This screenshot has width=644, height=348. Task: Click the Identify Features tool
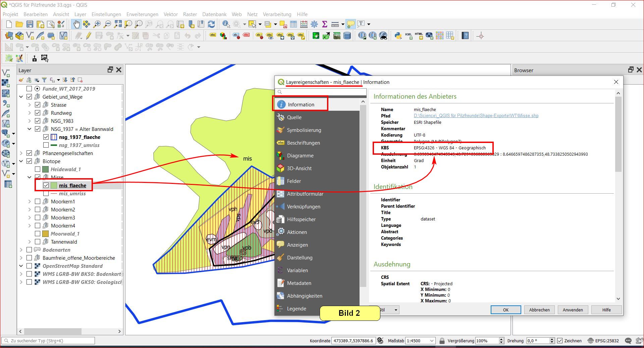point(226,24)
